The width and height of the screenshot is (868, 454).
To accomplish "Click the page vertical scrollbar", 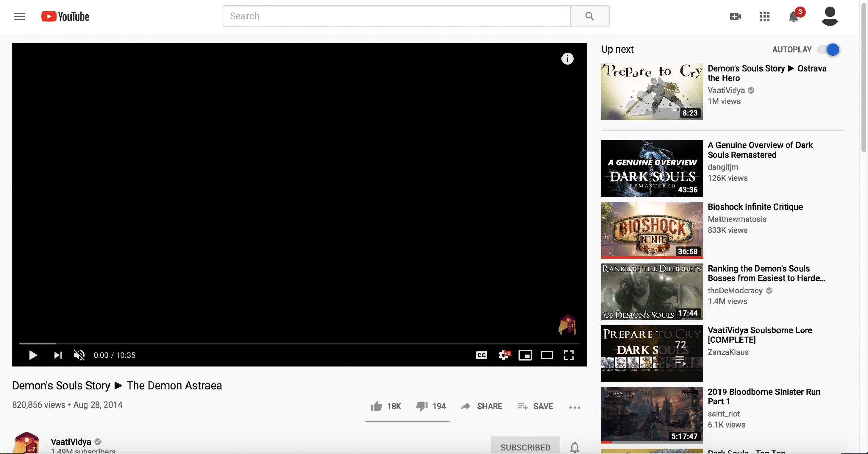I will (864, 78).
